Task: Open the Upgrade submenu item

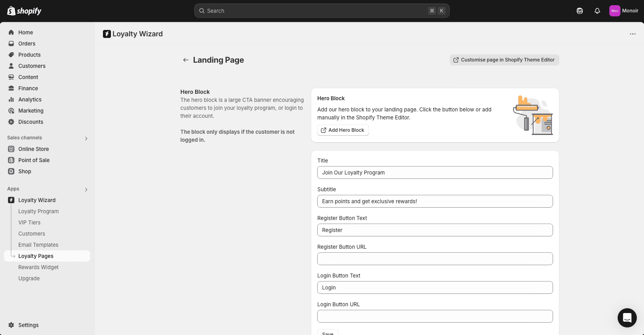Action: 29,278
